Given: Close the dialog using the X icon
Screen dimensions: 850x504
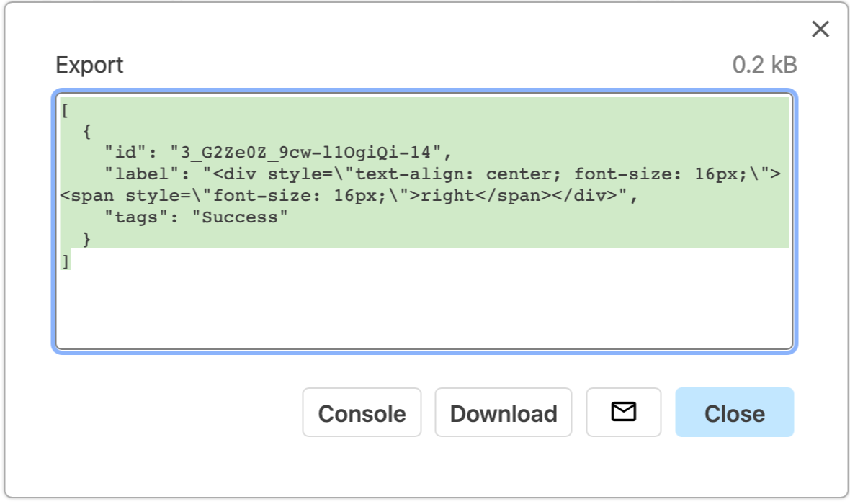Looking at the screenshot, I should coord(820,29).
